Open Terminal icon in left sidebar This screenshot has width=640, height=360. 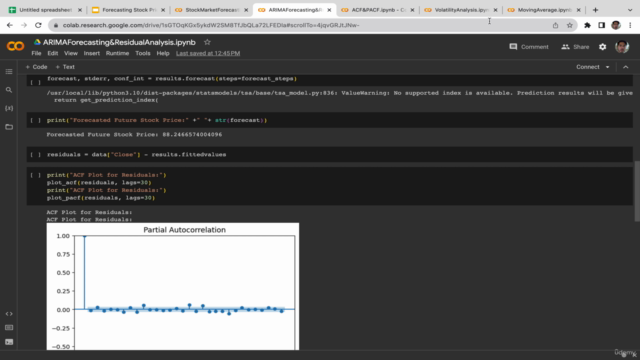tap(9, 342)
